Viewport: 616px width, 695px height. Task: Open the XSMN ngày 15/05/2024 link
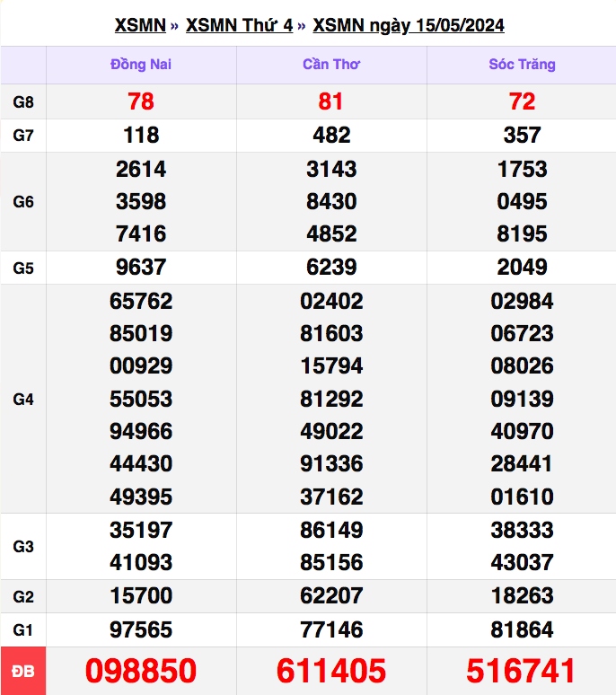pyautogui.click(x=408, y=25)
